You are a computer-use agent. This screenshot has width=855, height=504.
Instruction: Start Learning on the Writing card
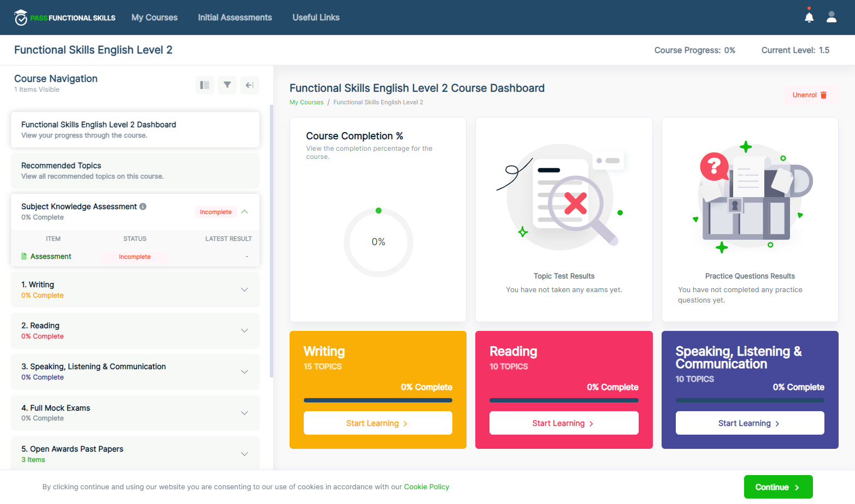(x=378, y=423)
